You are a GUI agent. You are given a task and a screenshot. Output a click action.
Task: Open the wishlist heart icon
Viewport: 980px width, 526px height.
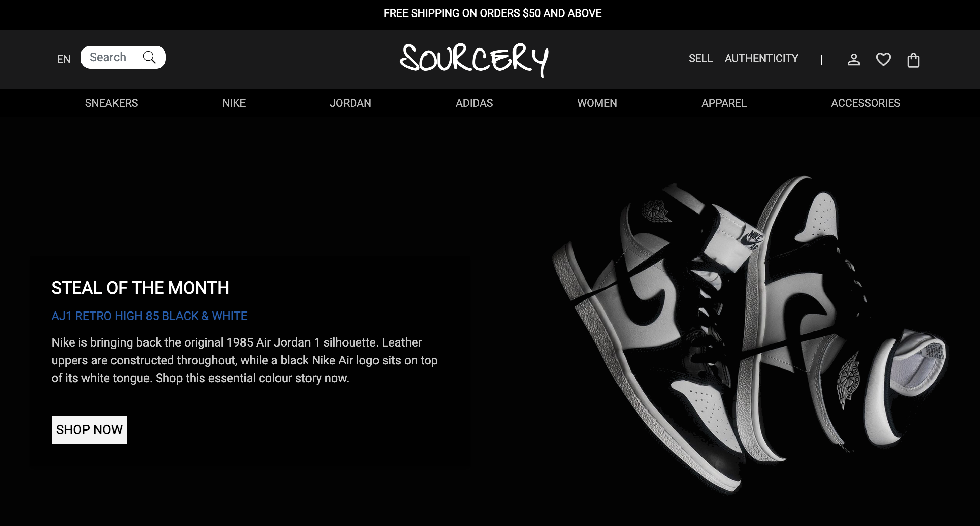click(883, 60)
